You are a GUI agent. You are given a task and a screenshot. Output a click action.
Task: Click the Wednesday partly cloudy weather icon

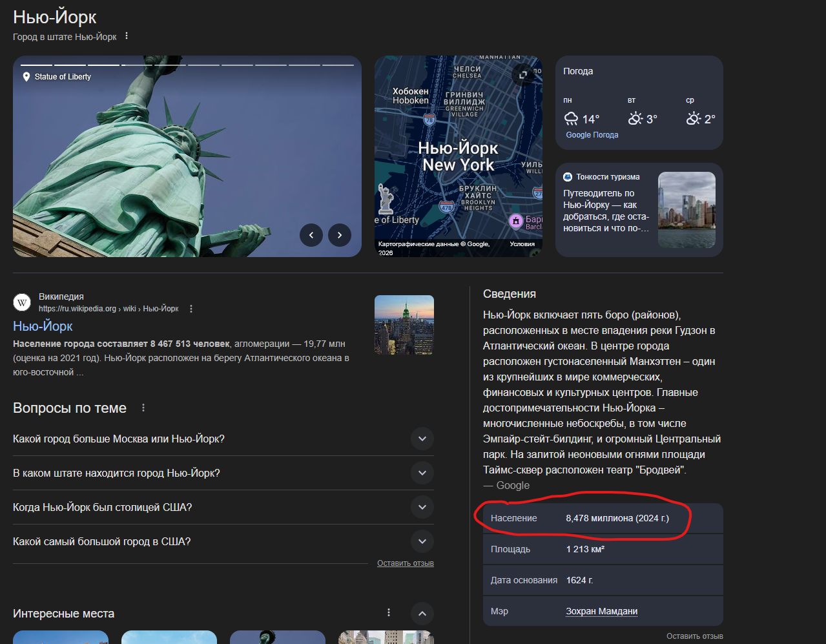pyautogui.click(x=694, y=118)
